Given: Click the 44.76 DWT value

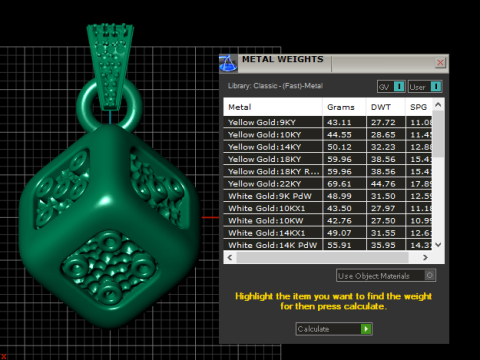Looking at the screenshot, I should (x=383, y=184).
